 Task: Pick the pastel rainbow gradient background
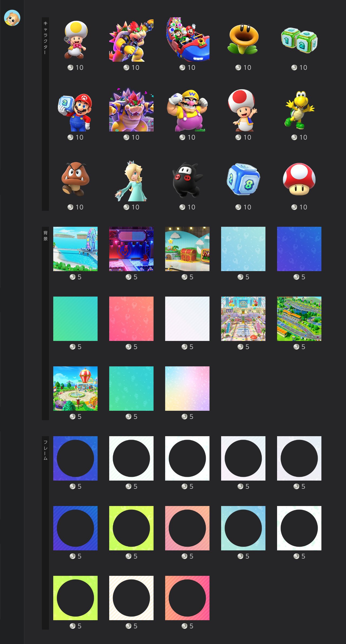point(187,389)
